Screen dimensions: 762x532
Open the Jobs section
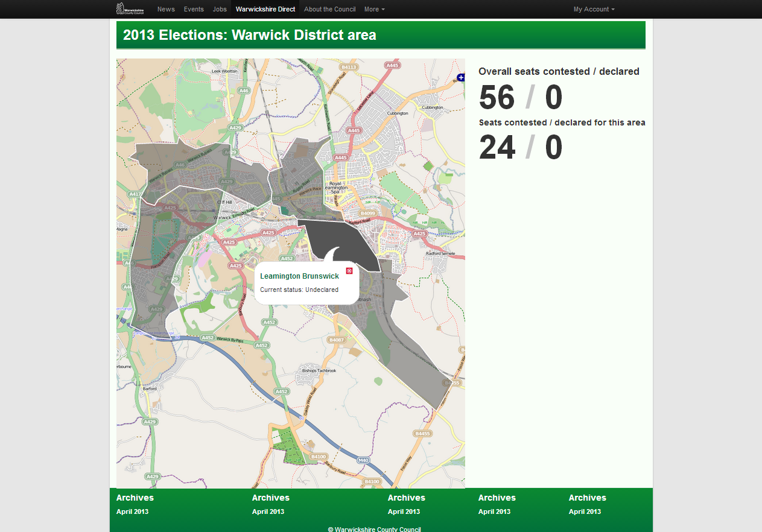pos(220,9)
